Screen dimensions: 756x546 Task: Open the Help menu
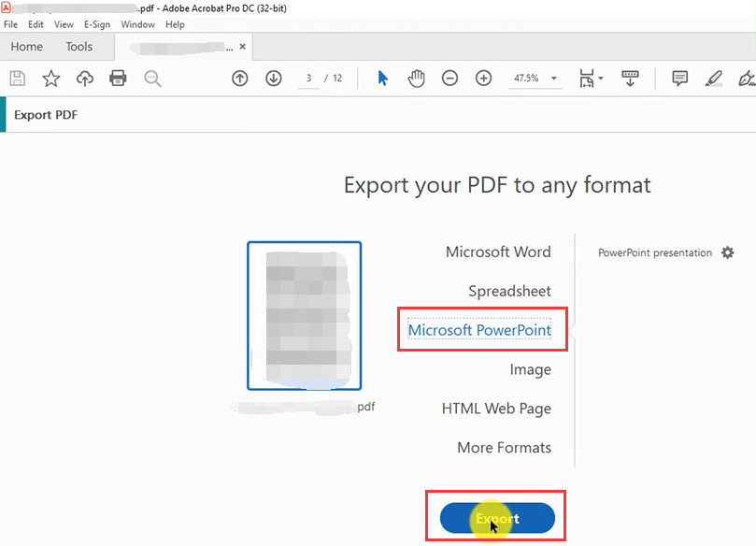[175, 24]
